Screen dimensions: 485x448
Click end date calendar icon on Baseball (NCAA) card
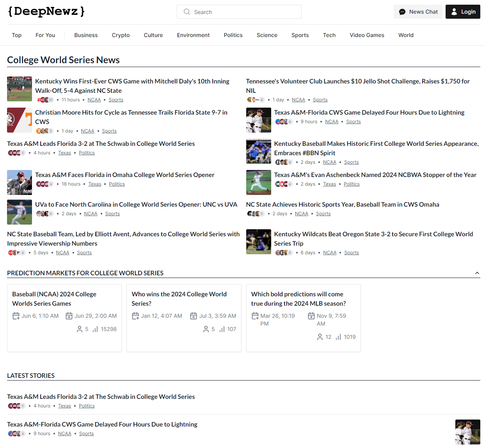[69, 316]
